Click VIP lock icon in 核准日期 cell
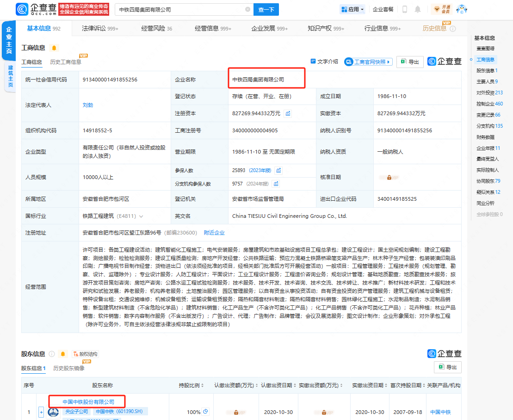This screenshot has height=420, width=513. click(x=389, y=178)
